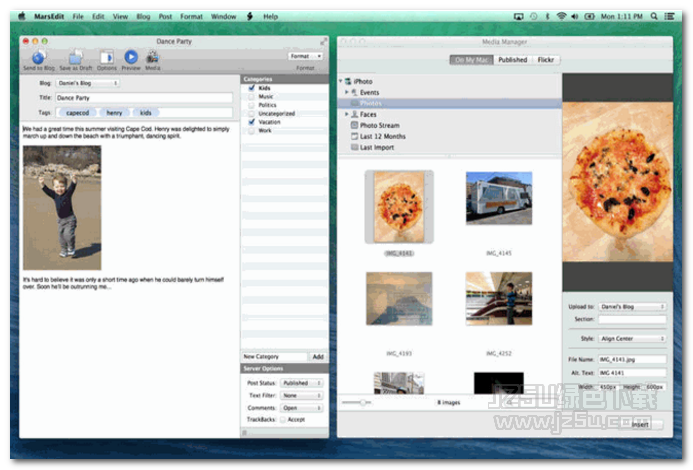Click the Send to Blog toolbar icon
This screenshot has width=693, height=470.
38,57
